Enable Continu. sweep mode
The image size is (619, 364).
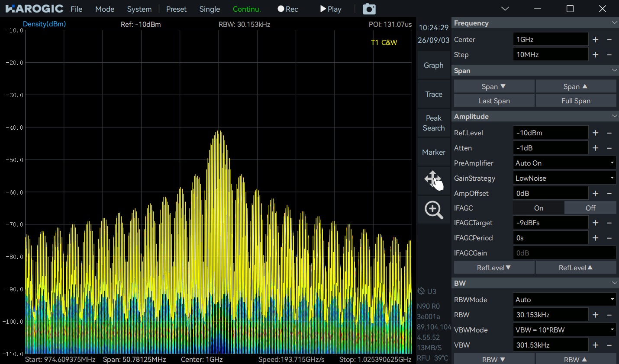click(x=247, y=9)
